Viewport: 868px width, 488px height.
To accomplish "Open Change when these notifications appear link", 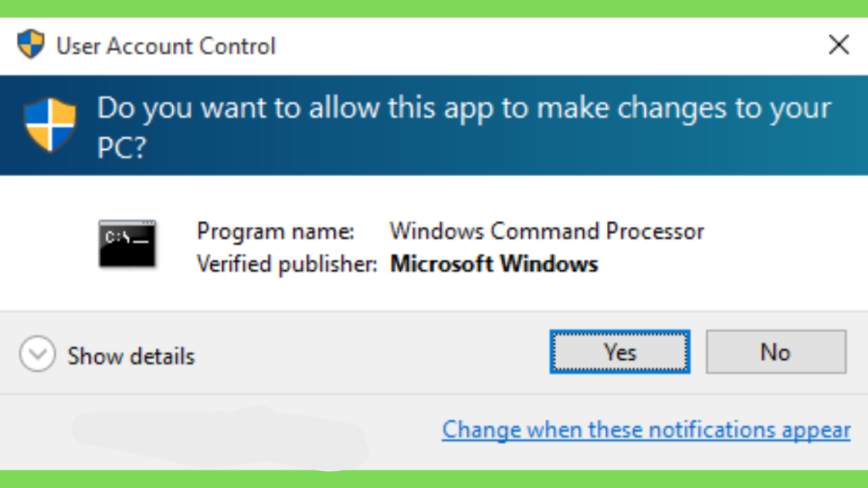I will tap(646, 430).
